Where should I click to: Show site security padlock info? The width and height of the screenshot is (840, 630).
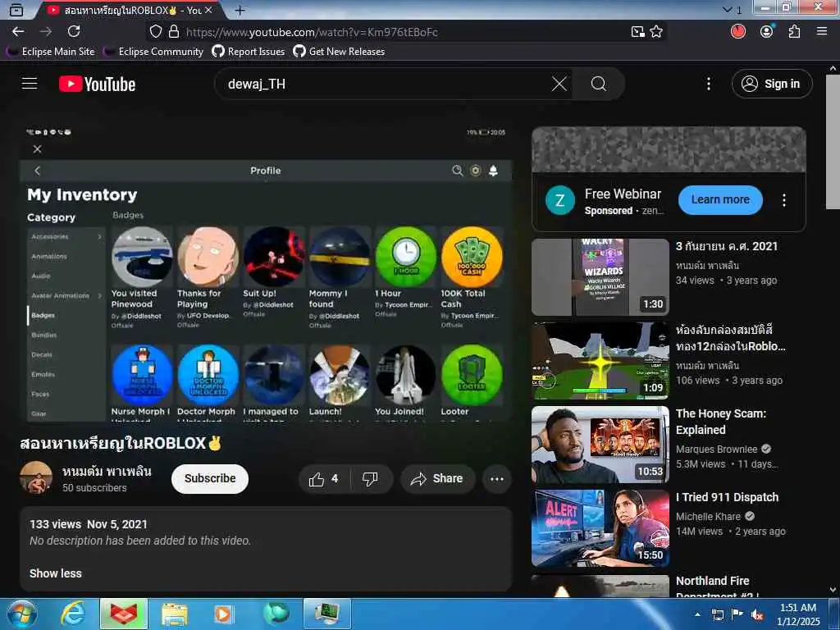(174, 32)
